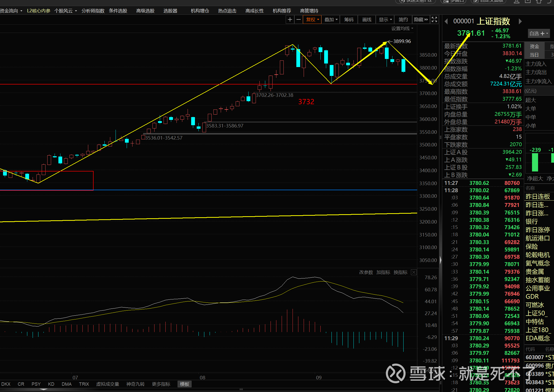
Task: Switch to the TRIX indicator tab
Action: (x=84, y=384)
